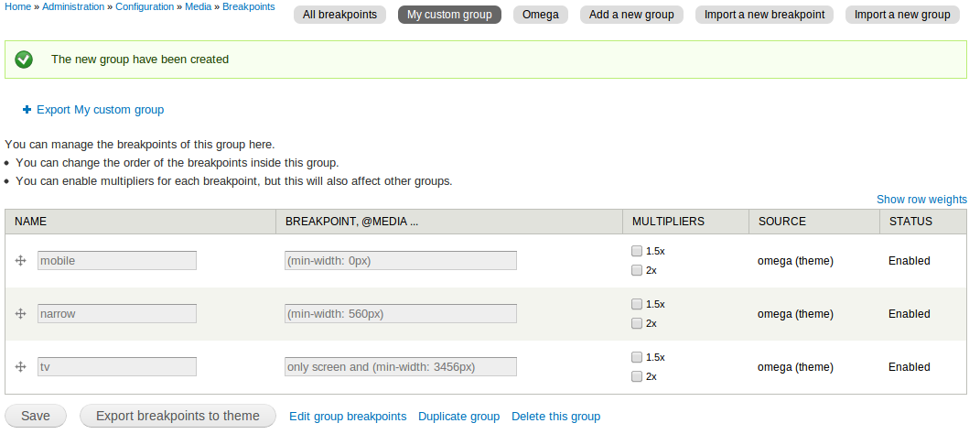Image resolution: width=980 pixels, height=434 pixels.
Task: Click the narrow breakpoint name field
Action: pos(117,314)
